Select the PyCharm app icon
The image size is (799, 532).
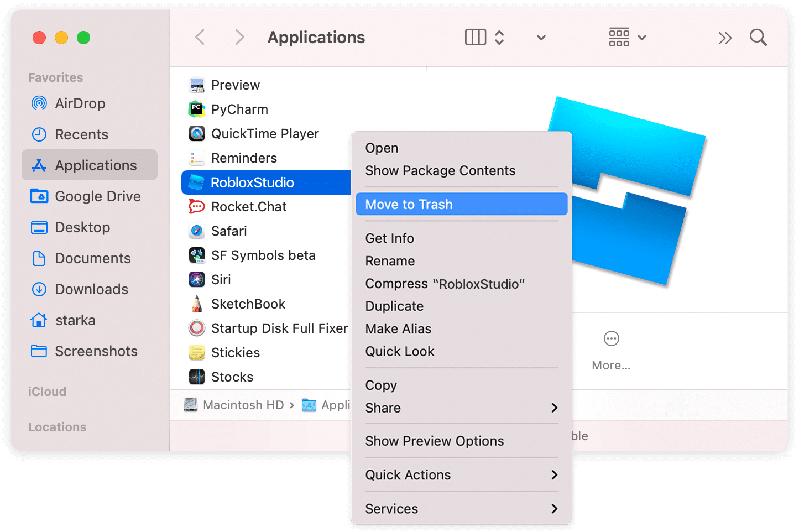click(197, 109)
